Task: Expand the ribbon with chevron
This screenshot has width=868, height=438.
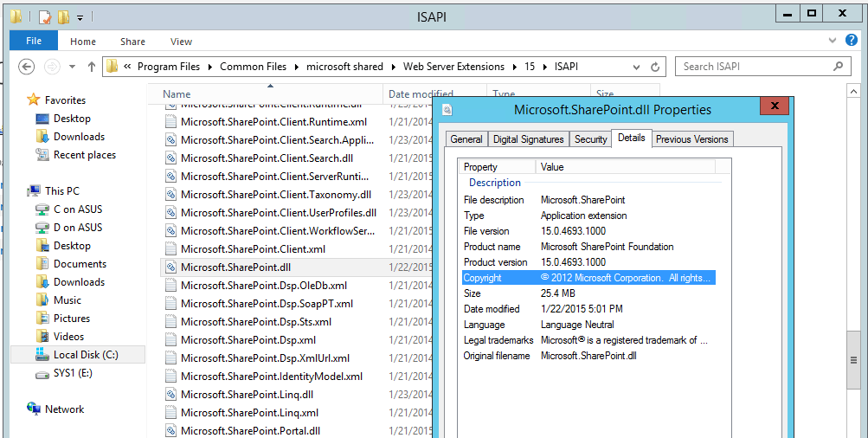Action: point(832,41)
